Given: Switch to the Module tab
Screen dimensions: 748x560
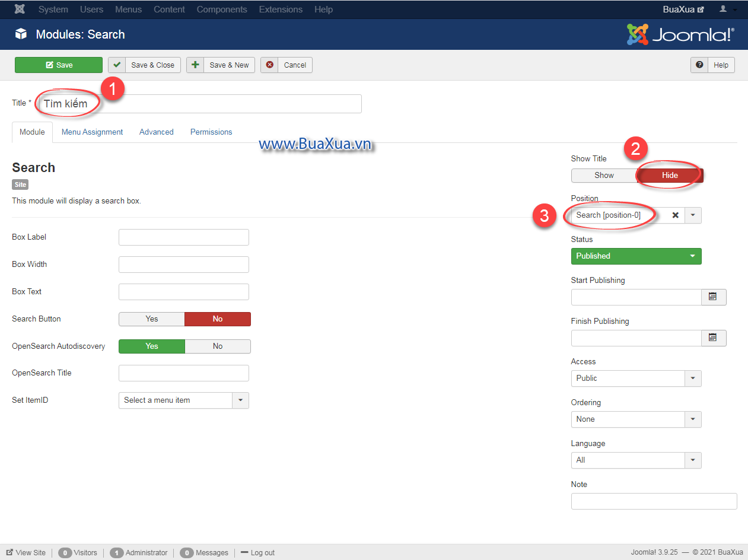Looking at the screenshot, I should (32, 132).
